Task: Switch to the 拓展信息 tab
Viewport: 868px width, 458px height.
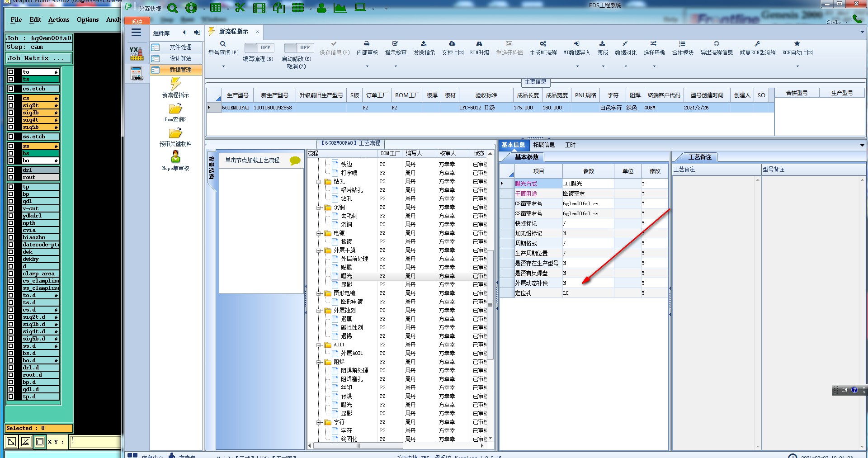Action: pyautogui.click(x=544, y=145)
